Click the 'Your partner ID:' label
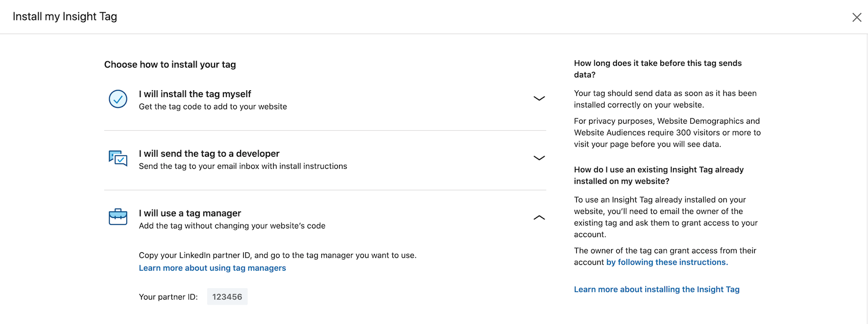This screenshot has width=868, height=324. 168,297
